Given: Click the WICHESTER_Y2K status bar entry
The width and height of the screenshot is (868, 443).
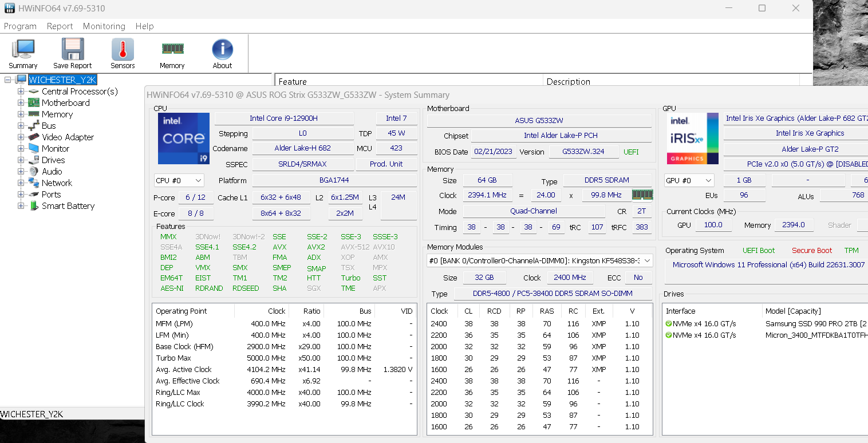Looking at the screenshot, I should (x=31, y=414).
